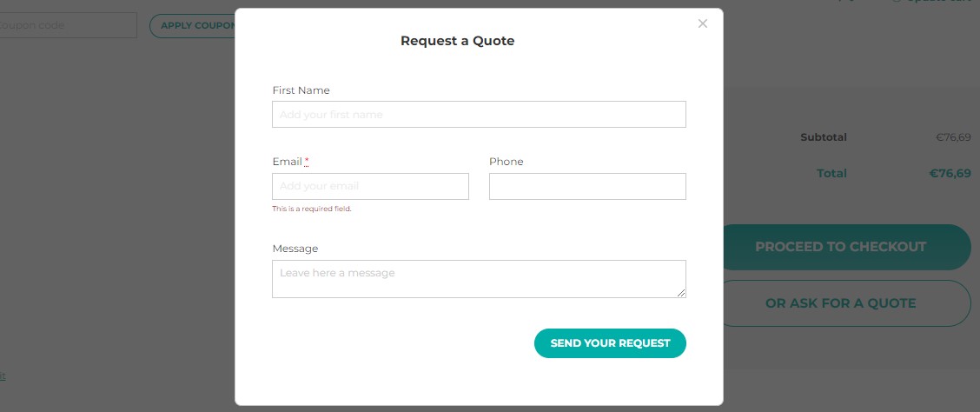The width and height of the screenshot is (980, 412).
Task: Click the Request a Quote heading
Action: 457,41
